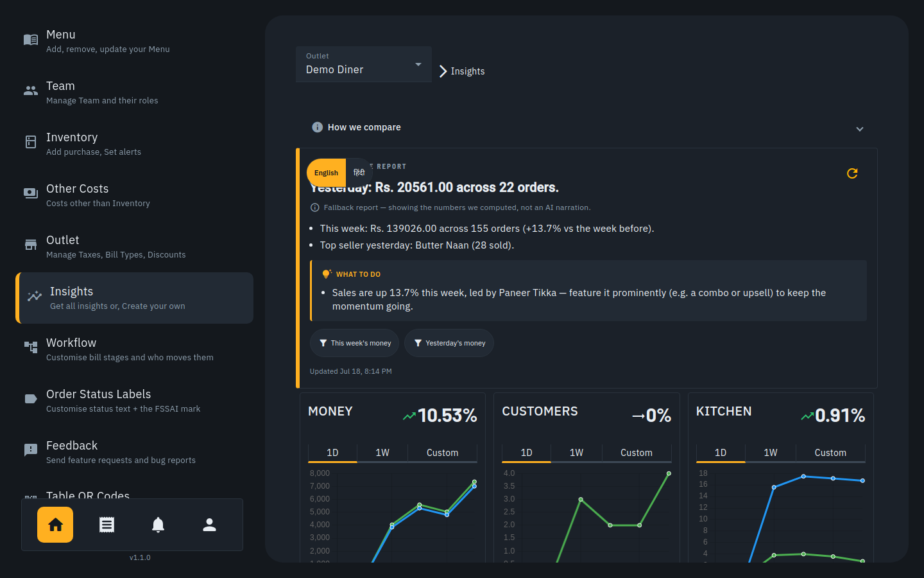Image resolution: width=924 pixels, height=578 pixels.
Task: Open Workflow in the sidebar
Action: coord(134,349)
